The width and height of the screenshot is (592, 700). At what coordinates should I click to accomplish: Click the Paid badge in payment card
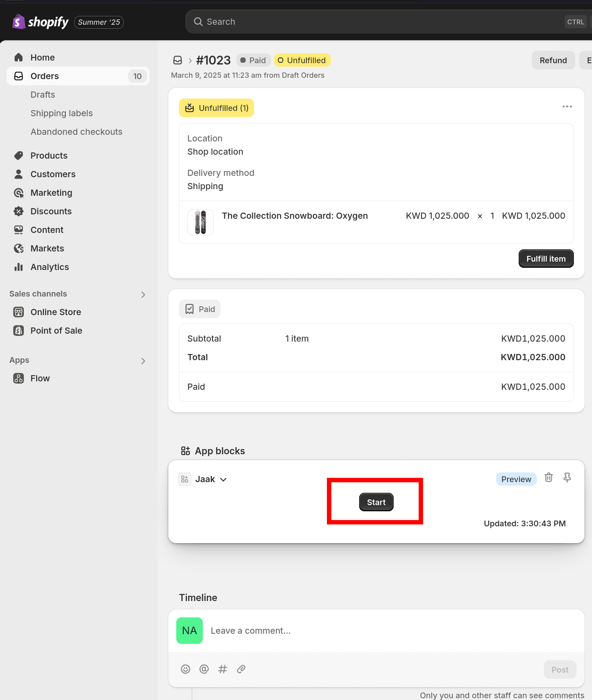click(x=200, y=309)
